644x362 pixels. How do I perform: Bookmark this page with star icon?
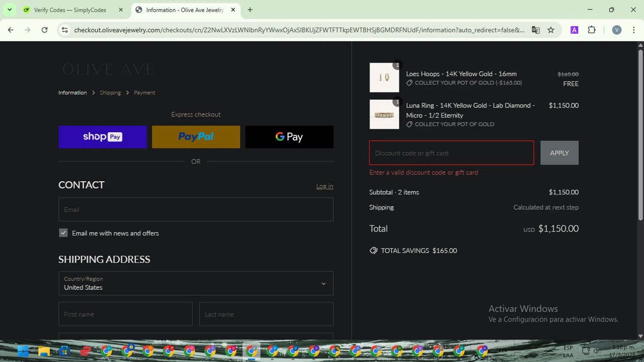[x=551, y=30]
